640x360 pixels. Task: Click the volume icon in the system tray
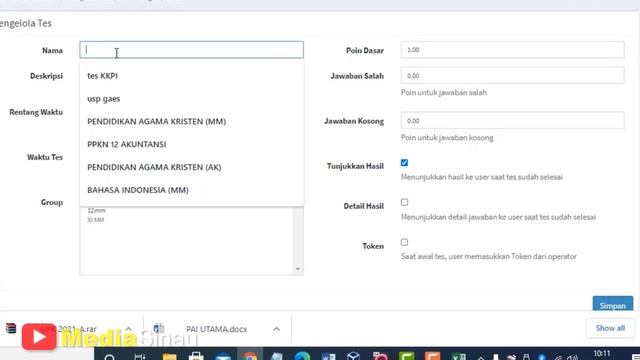click(573, 358)
